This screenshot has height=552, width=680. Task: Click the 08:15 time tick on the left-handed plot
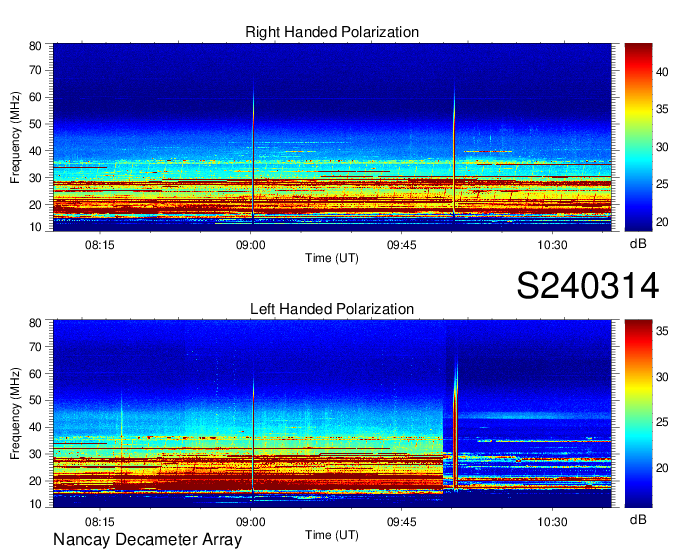[100, 522]
